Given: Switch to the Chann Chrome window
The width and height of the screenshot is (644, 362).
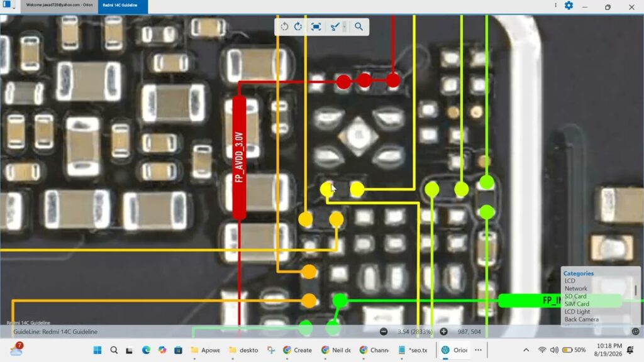Looking at the screenshot, I should [374, 350].
